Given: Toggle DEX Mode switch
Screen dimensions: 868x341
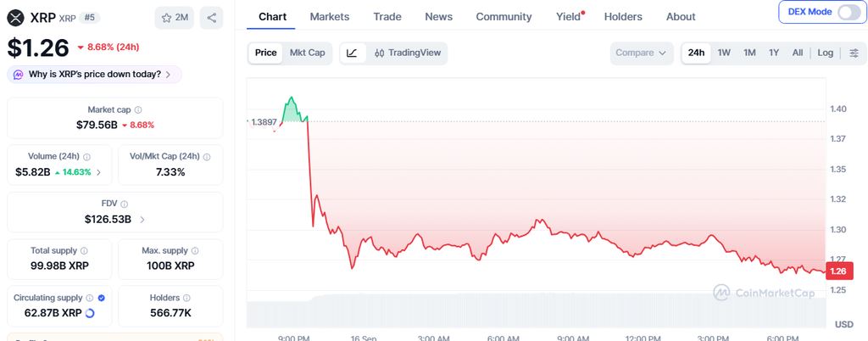Looking at the screenshot, I should tap(848, 12).
